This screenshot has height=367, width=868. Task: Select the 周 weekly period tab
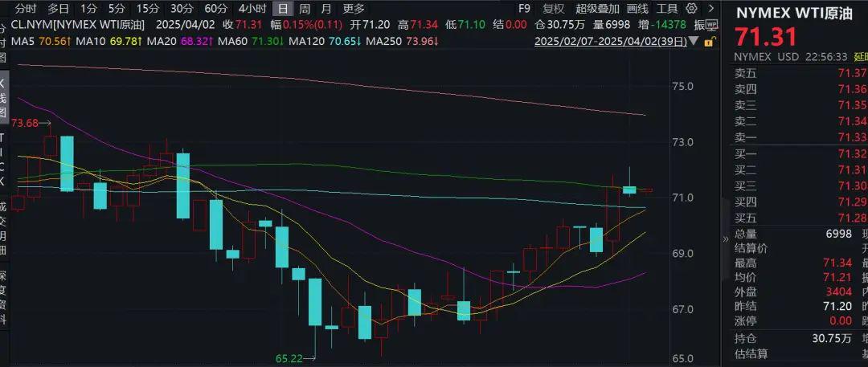tap(305, 8)
